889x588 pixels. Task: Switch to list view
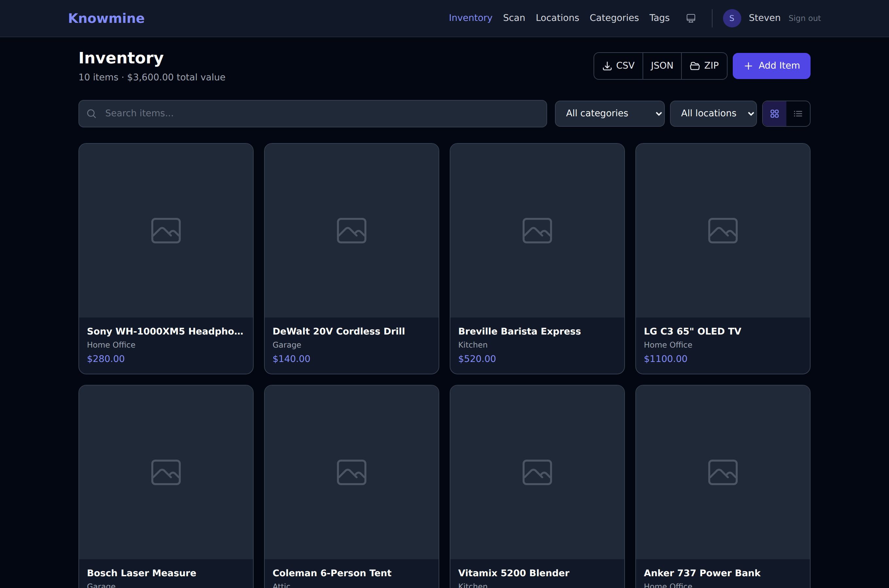(x=798, y=114)
